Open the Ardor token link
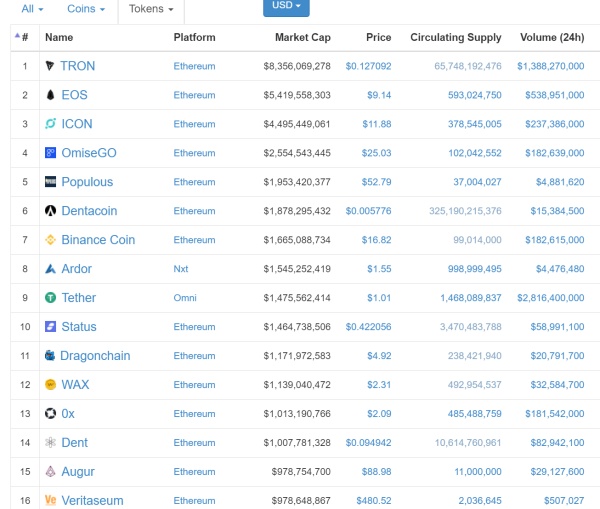Image resolution: width=600 pixels, height=509 pixels. pyautogui.click(x=77, y=269)
